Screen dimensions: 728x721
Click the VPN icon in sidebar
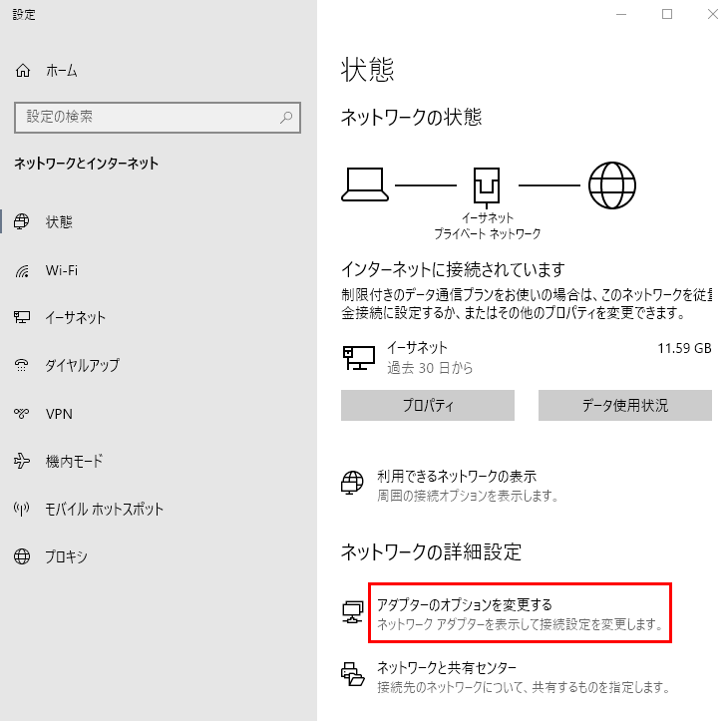21,413
